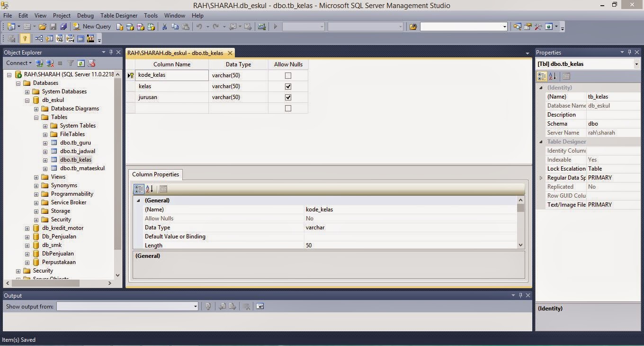Click the Manage Check Constraints icon
Image resolution: width=644 pixels, height=346 pixels.
tap(80, 38)
